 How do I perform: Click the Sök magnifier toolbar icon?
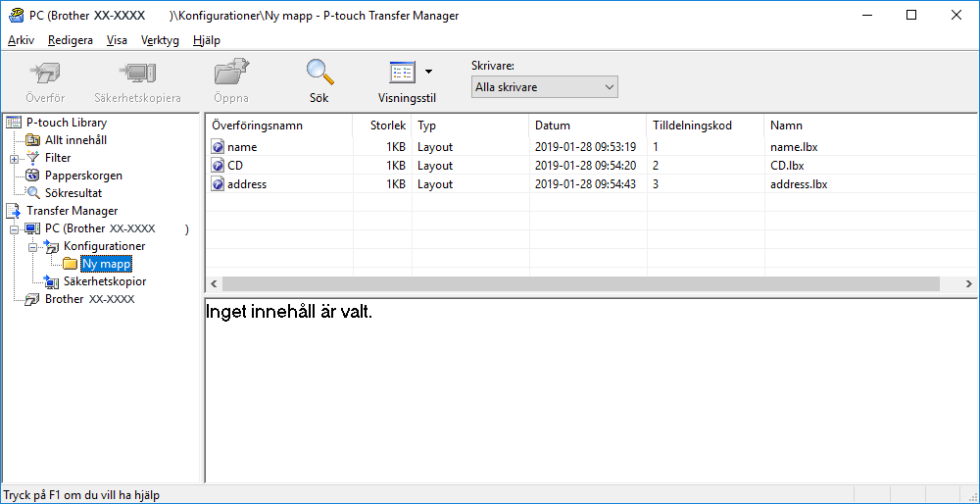pos(318,72)
